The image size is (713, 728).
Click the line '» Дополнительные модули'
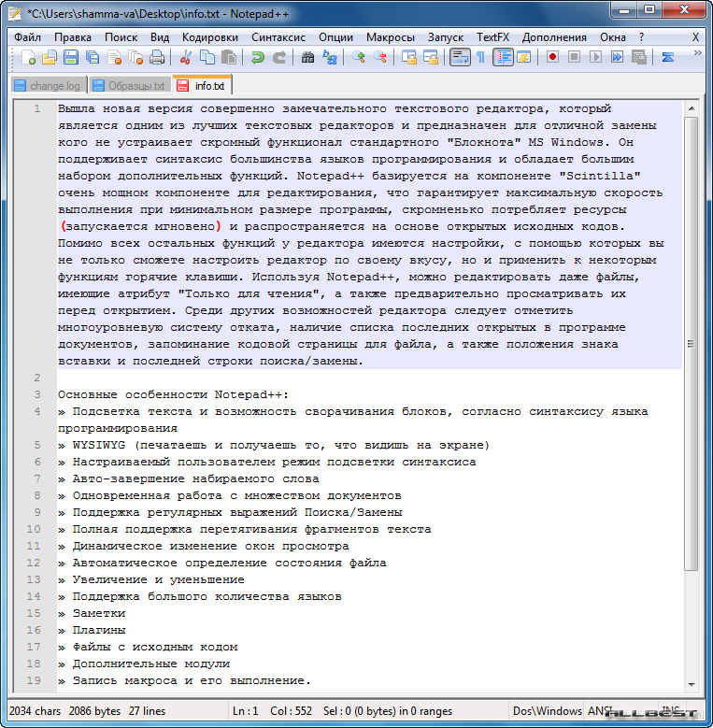(x=144, y=664)
